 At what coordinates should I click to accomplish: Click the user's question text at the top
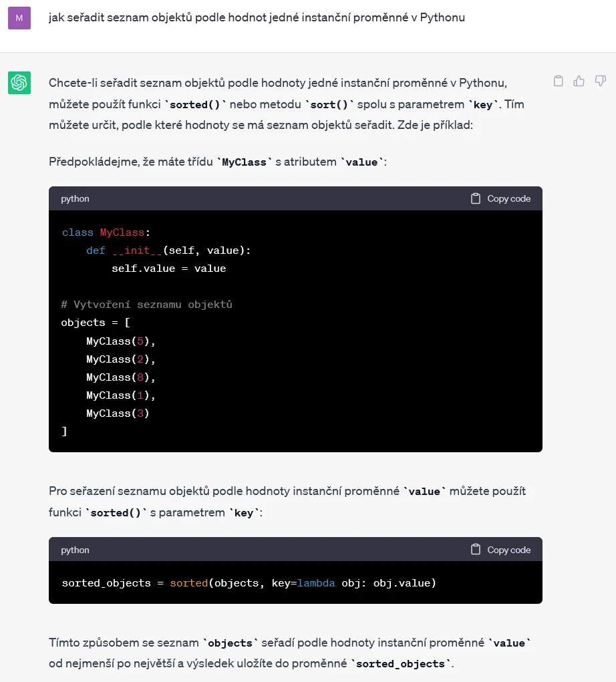(x=257, y=17)
